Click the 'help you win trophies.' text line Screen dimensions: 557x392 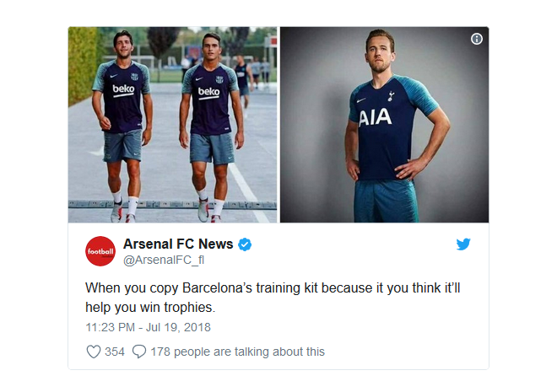coord(150,307)
